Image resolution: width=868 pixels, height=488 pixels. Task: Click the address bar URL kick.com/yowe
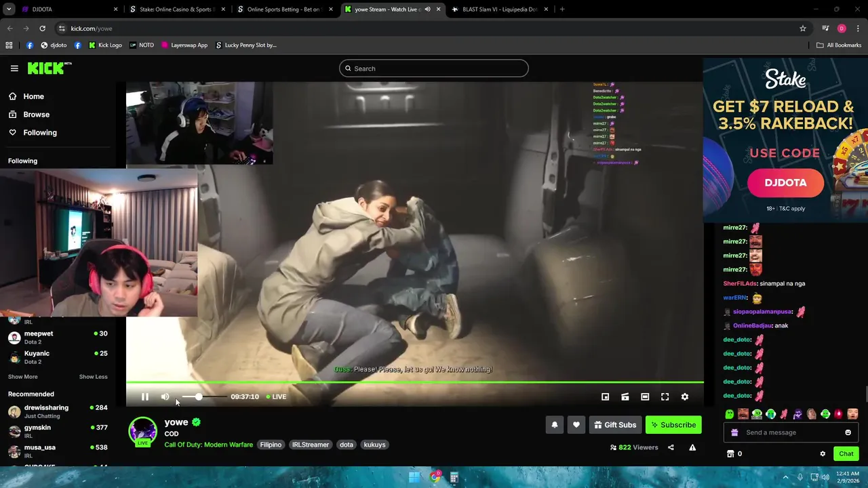click(92, 28)
